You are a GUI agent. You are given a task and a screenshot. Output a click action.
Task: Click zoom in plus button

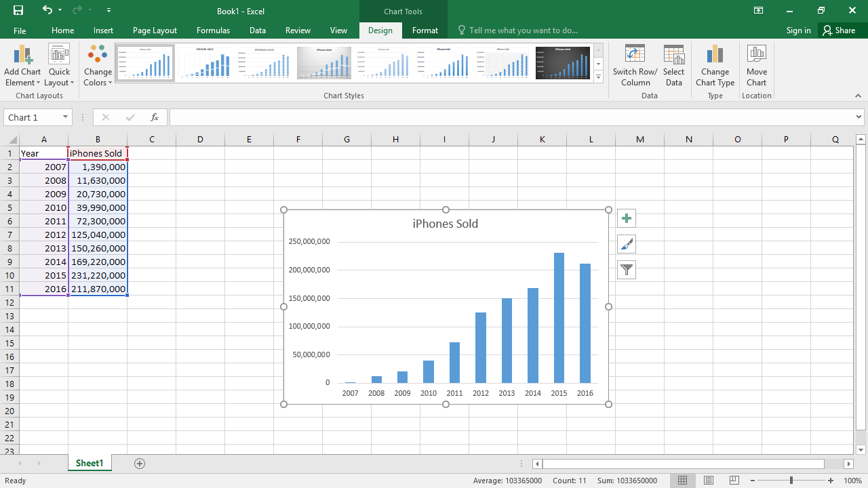pyautogui.click(x=831, y=481)
